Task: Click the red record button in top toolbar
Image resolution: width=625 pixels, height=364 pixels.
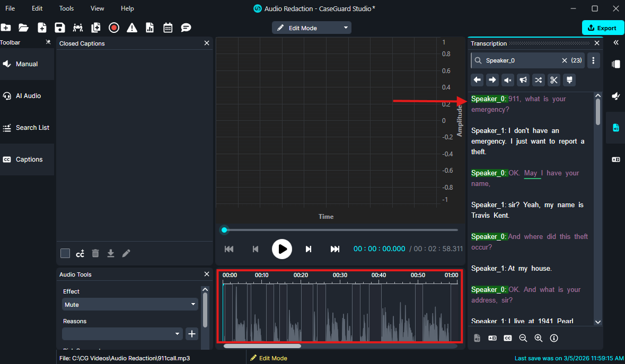Action: coord(114,28)
